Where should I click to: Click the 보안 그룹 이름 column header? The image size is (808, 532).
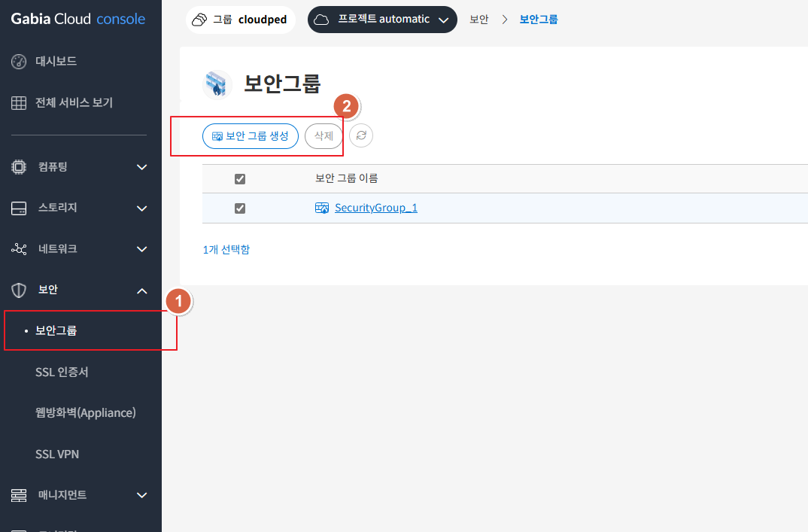pos(346,178)
